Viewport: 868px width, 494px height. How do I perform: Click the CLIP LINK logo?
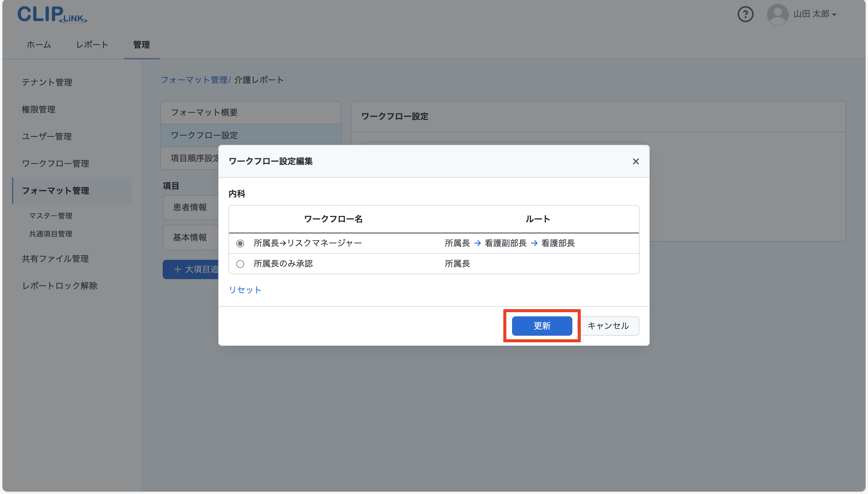[52, 14]
